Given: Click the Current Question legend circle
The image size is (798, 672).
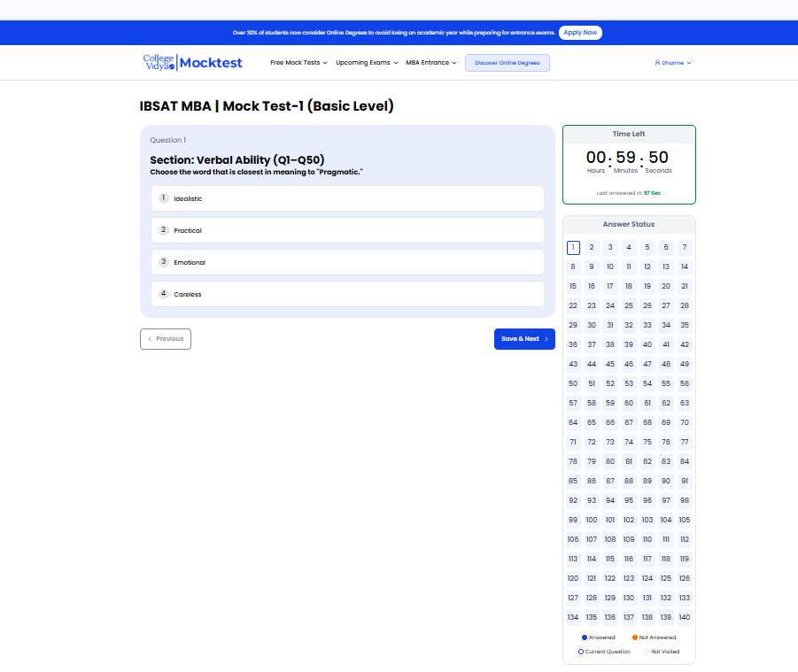Looking at the screenshot, I should tap(581, 652).
